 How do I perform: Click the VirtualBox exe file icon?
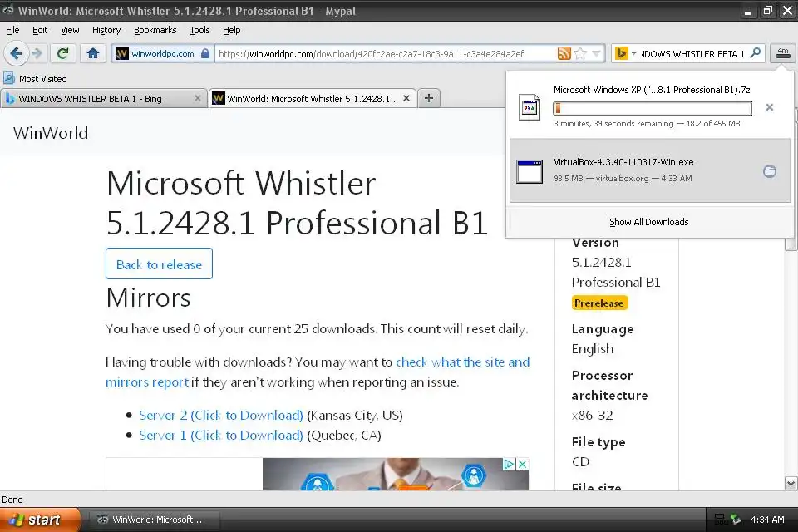[x=530, y=171]
